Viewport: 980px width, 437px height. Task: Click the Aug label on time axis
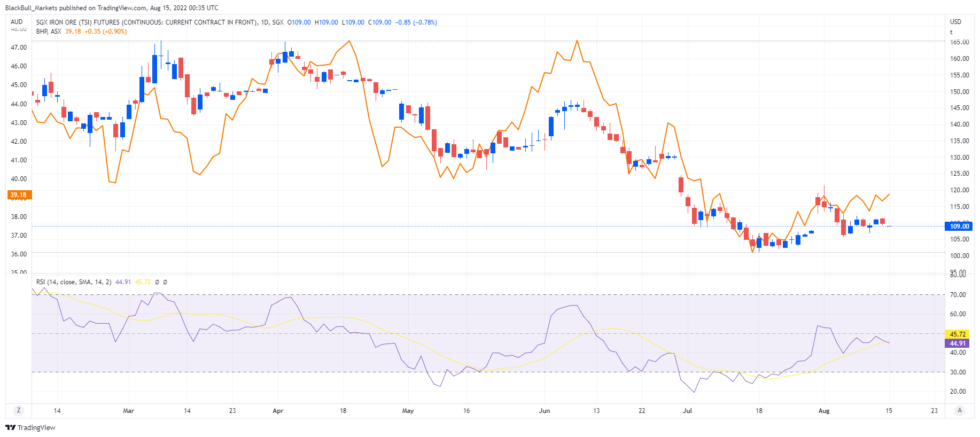(824, 411)
